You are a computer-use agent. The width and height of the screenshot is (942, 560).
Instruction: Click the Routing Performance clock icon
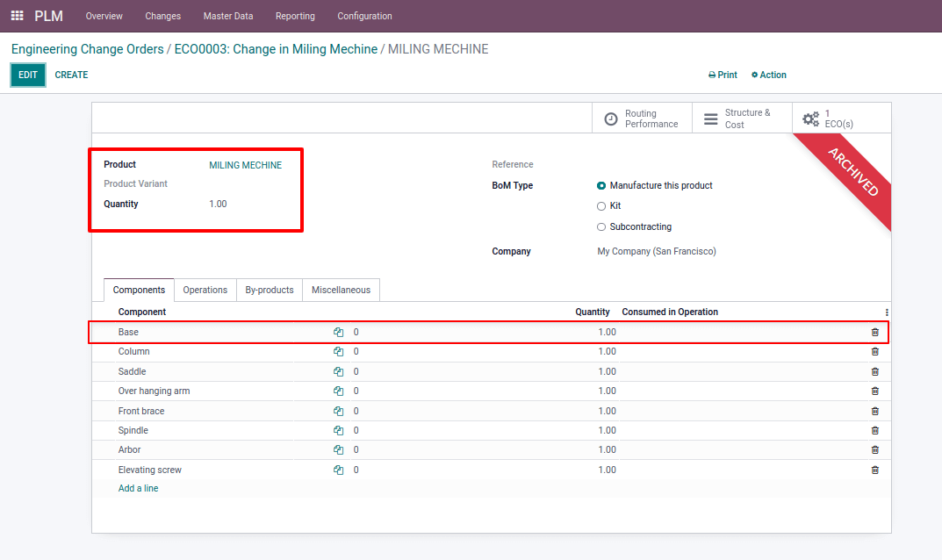[x=610, y=119]
